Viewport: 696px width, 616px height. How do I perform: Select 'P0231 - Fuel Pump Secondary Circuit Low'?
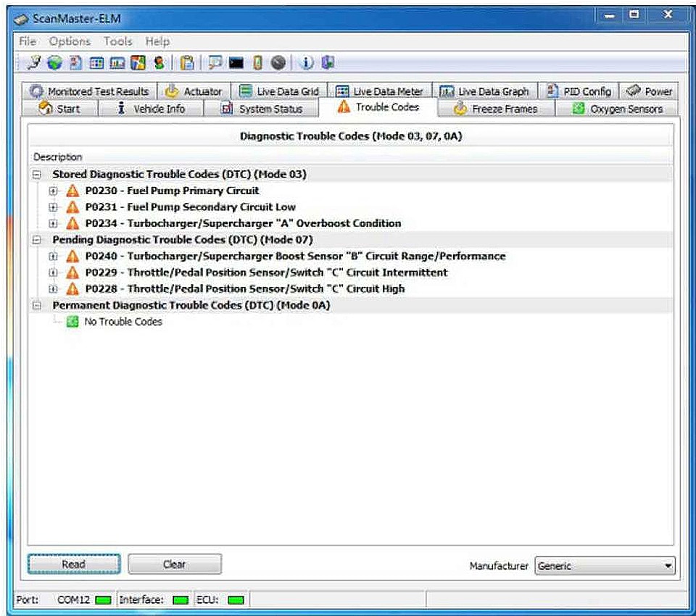click(190, 207)
